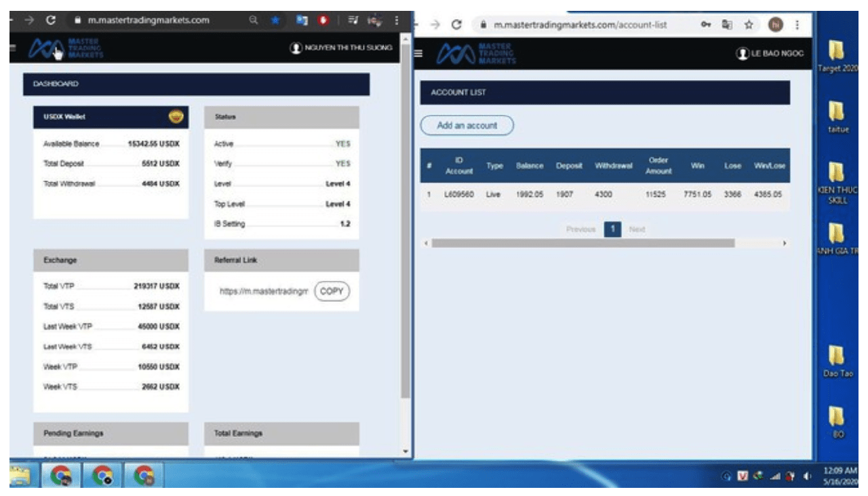The image size is (868, 496).
Task: Click balance value 1992.05
Action: (x=530, y=194)
